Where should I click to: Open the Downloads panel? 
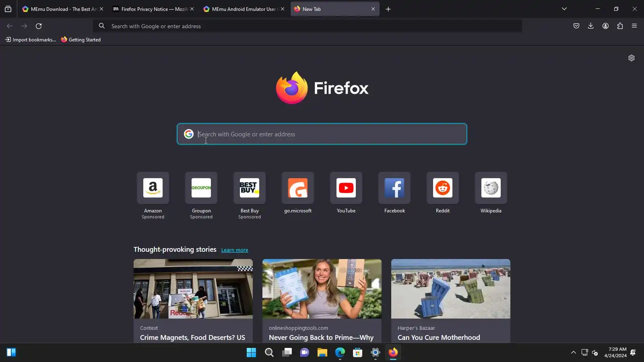click(591, 26)
